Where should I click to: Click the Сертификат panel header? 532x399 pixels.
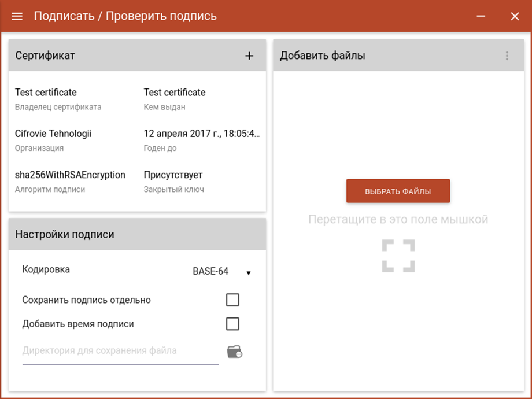tap(137, 56)
